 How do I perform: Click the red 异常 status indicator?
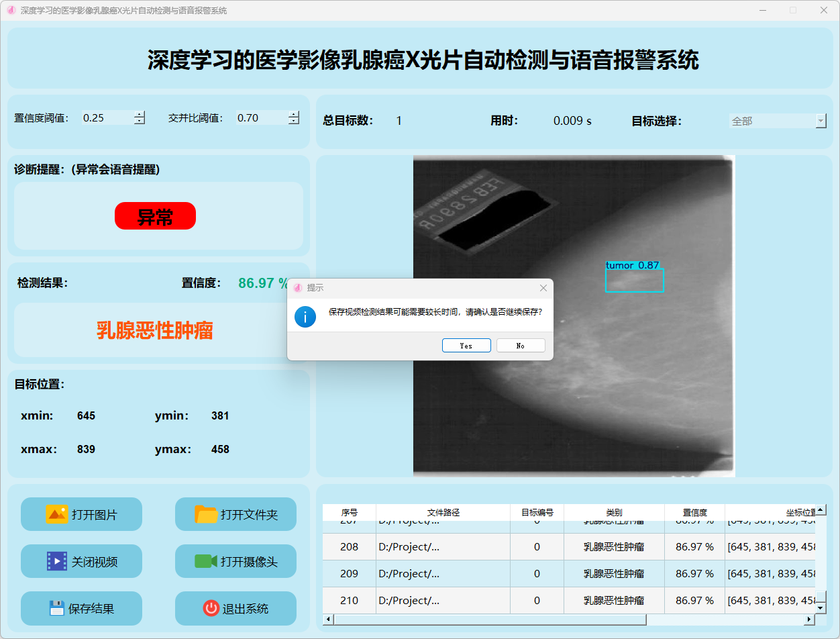point(155,216)
